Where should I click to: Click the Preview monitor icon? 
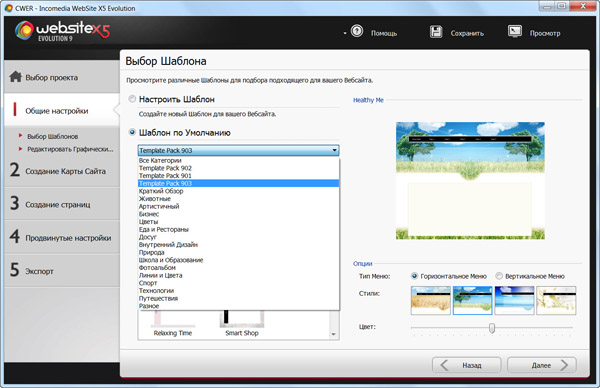515,31
